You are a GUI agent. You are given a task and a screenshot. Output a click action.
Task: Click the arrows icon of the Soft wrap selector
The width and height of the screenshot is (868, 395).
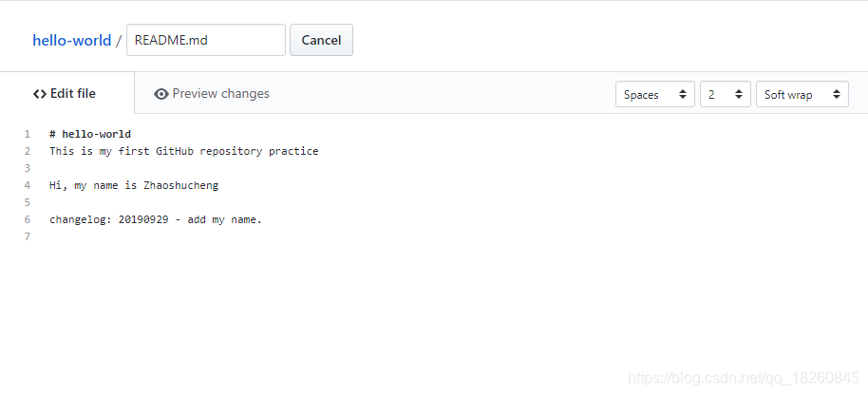click(x=837, y=95)
